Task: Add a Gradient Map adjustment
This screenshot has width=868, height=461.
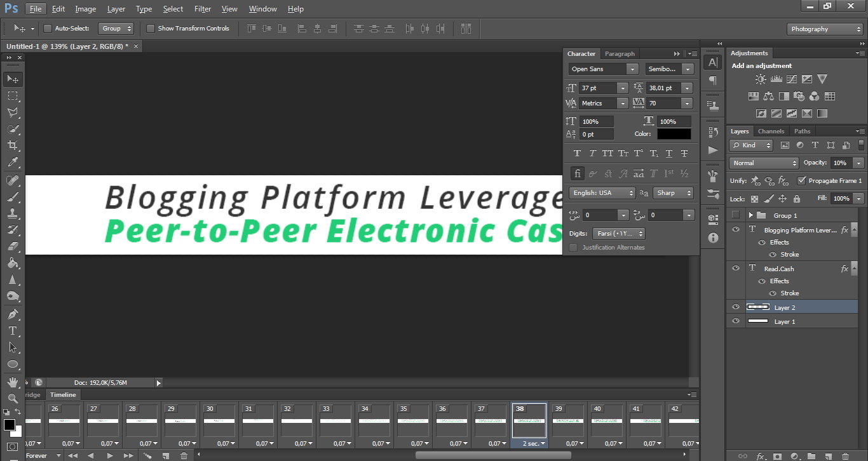Action: [822, 114]
